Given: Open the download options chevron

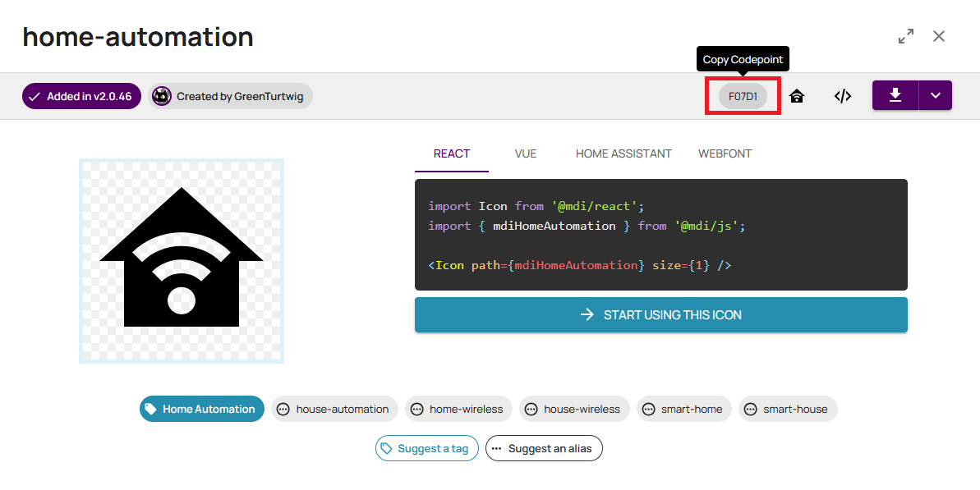Looking at the screenshot, I should click(935, 95).
